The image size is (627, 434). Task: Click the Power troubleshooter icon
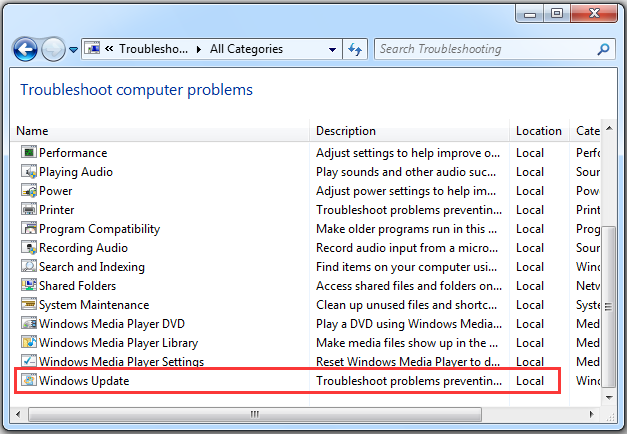(29, 190)
